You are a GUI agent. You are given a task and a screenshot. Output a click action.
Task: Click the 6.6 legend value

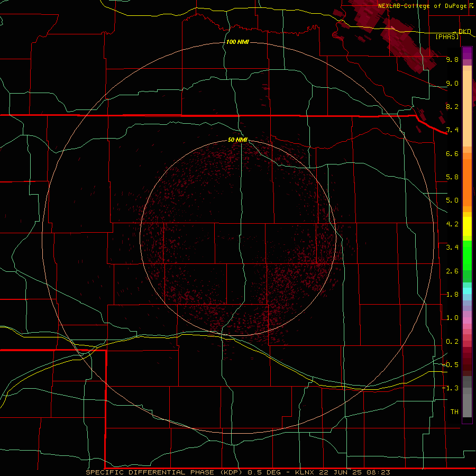tap(452, 153)
